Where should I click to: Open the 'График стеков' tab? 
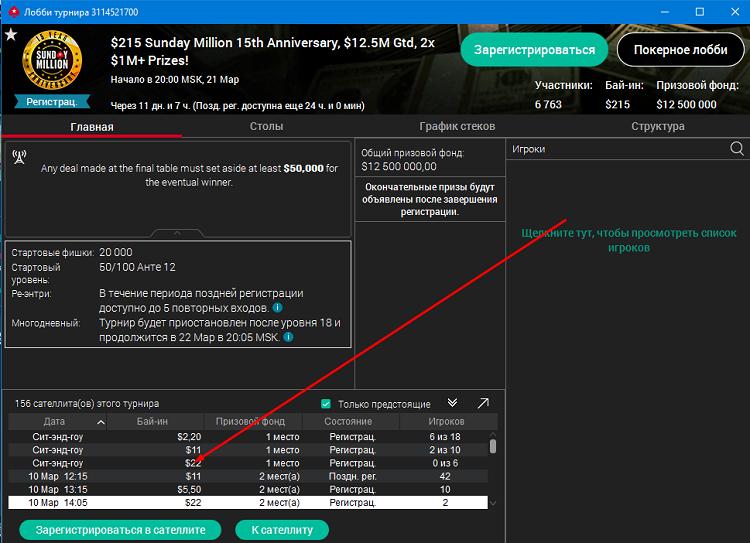point(457,127)
